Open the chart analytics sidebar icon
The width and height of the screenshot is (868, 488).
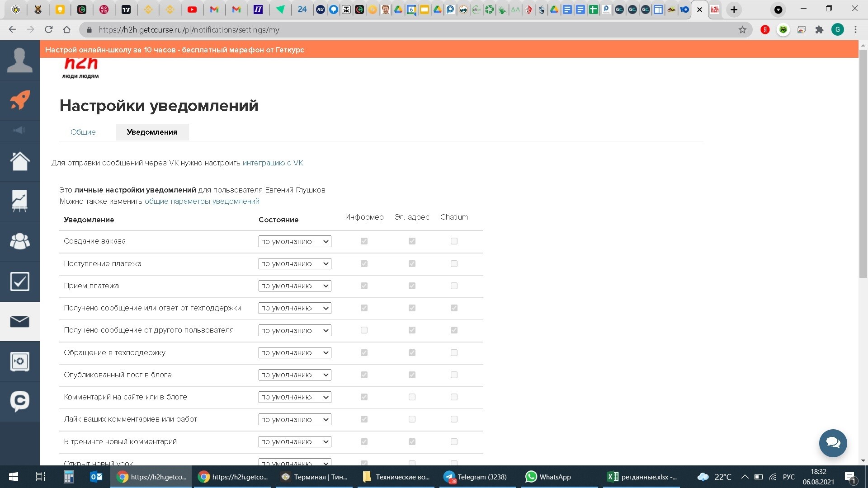pos(20,201)
